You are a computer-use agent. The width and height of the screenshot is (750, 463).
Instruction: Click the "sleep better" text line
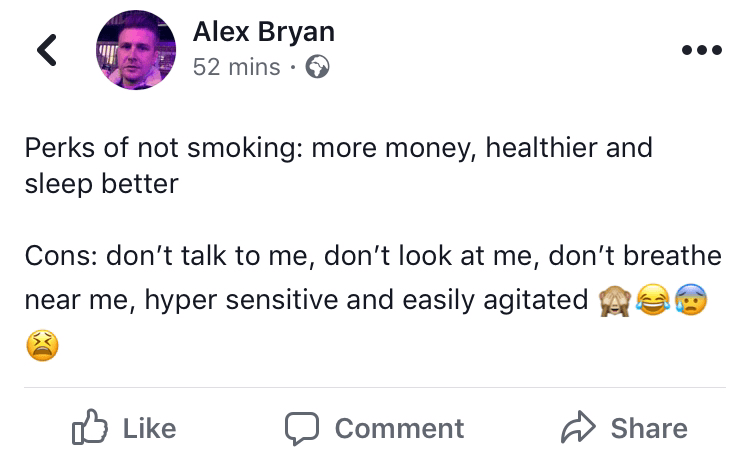tap(101, 184)
